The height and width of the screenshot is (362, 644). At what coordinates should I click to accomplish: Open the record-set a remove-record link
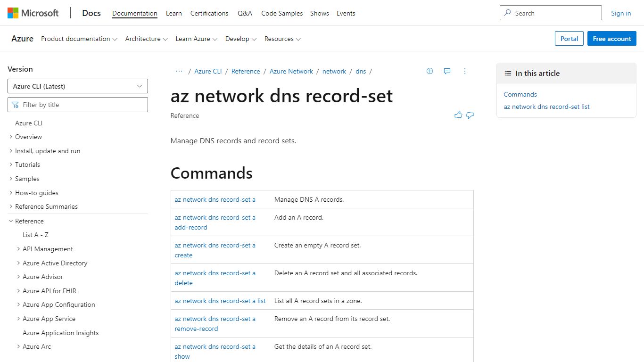pos(215,323)
